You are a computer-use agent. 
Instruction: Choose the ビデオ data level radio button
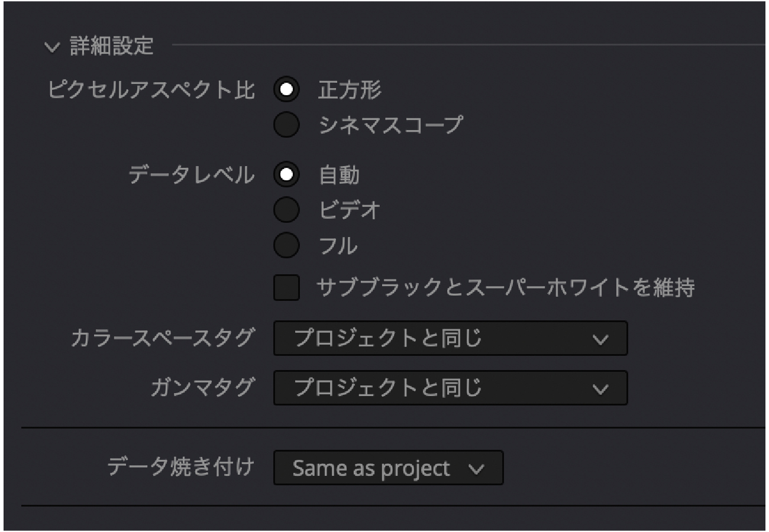286,210
